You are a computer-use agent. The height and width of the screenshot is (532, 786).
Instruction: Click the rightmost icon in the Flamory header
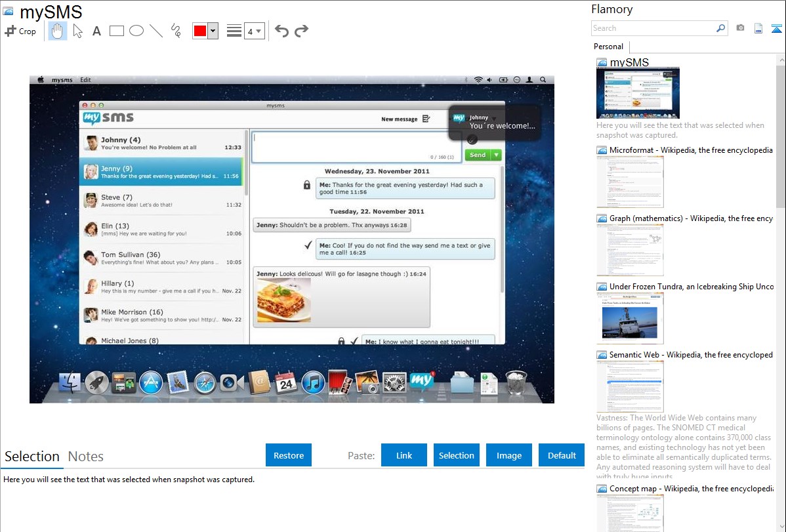pos(776,28)
